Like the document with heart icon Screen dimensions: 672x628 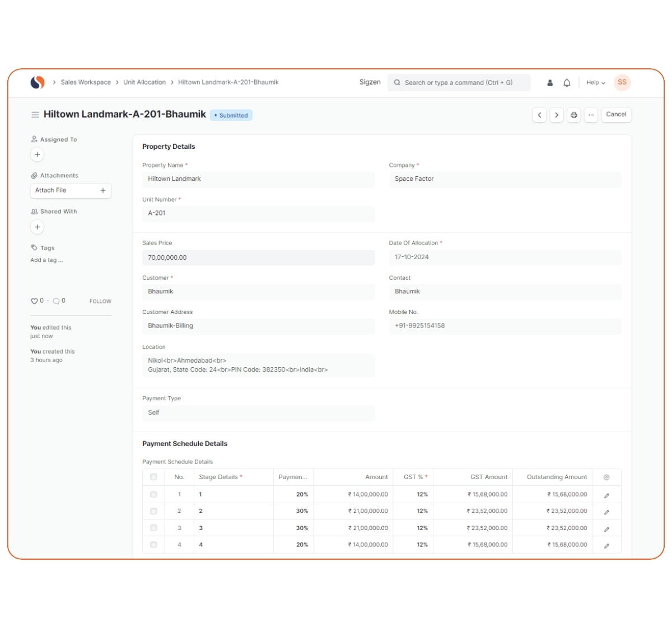pyautogui.click(x=34, y=301)
